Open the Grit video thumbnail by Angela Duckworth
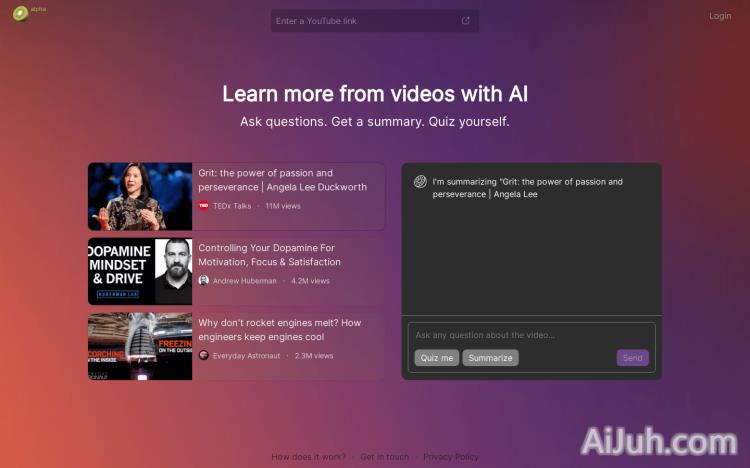Image resolution: width=750 pixels, height=468 pixels. 140,197
